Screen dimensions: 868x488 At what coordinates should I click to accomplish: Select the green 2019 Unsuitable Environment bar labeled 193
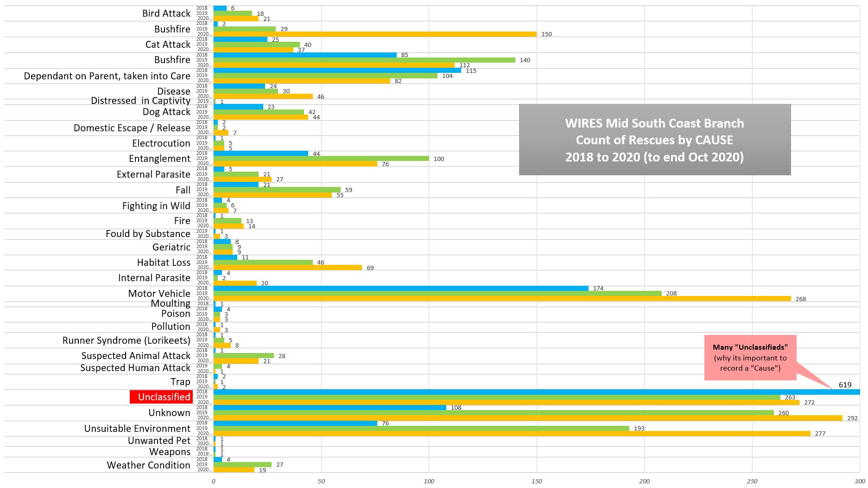point(421,428)
